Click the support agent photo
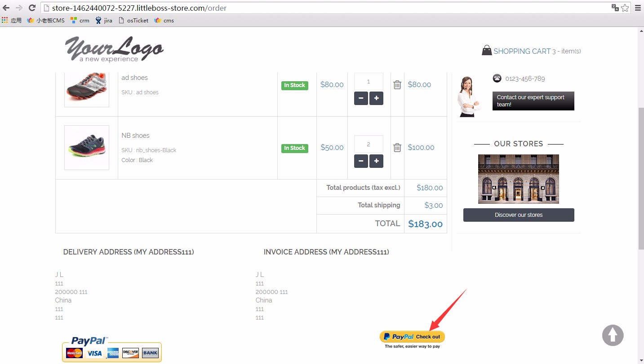 click(x=468, y=96)
